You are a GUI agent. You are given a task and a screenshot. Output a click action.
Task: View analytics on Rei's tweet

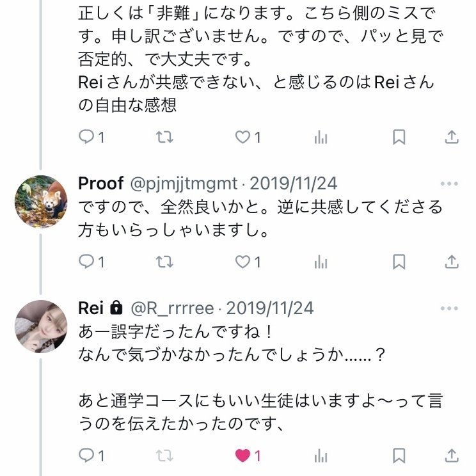(x=321, y=456)
